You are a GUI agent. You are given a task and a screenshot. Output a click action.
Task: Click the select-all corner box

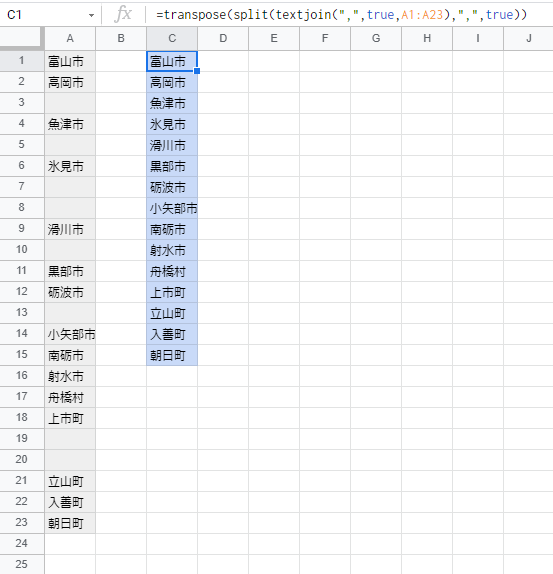click(x=22, y=38)
